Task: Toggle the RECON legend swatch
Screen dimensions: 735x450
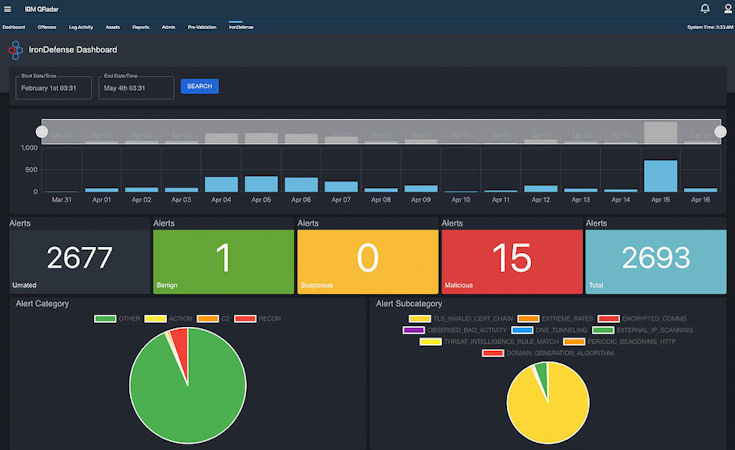Action: 245,319
